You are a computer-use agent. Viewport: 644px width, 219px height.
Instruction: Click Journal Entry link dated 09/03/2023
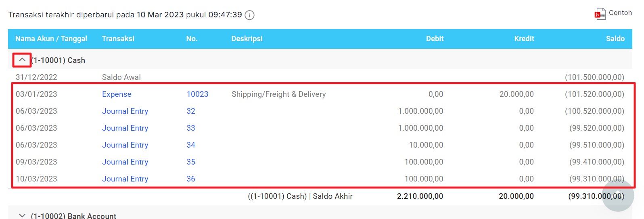pyautogui.click(x=125, y=162)
